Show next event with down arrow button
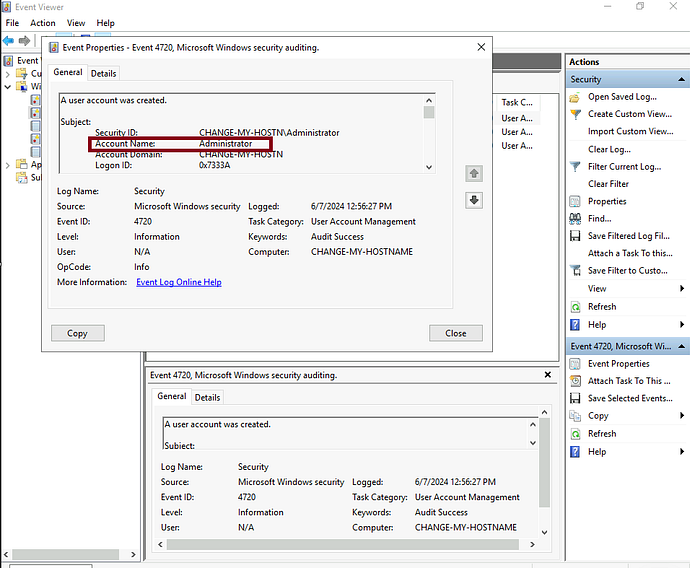Image resolution: width=700 pixels, height=568 pixels. pyautogui.click(x=474, y=200)
